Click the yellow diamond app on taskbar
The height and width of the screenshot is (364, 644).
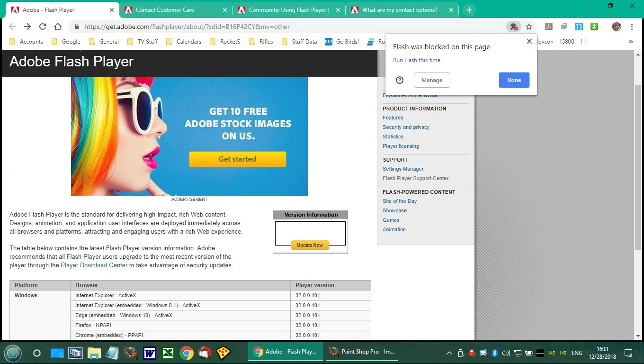click(223, 353)
